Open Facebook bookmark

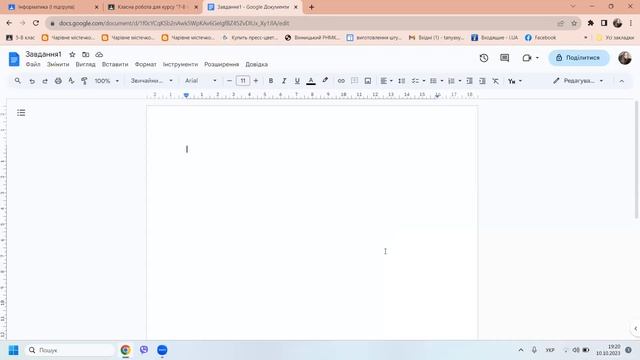[540, 38]
